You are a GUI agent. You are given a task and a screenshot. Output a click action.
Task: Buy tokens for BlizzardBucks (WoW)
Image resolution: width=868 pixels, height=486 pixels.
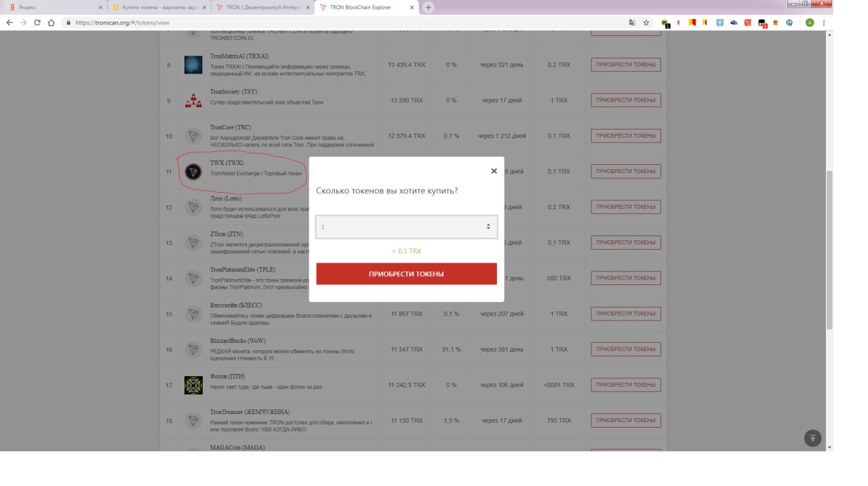[626, 349]
